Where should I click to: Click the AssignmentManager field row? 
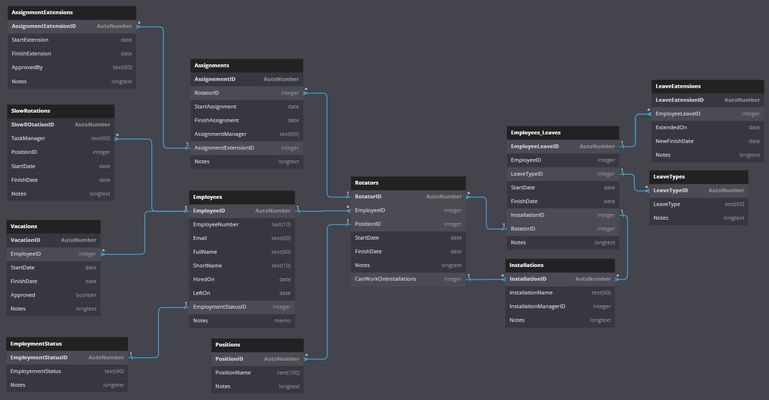pos(247,134)
